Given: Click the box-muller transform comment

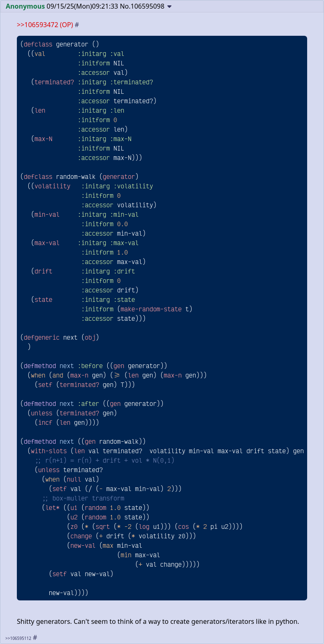Looking at the screenshot, I should pos(83,498).
